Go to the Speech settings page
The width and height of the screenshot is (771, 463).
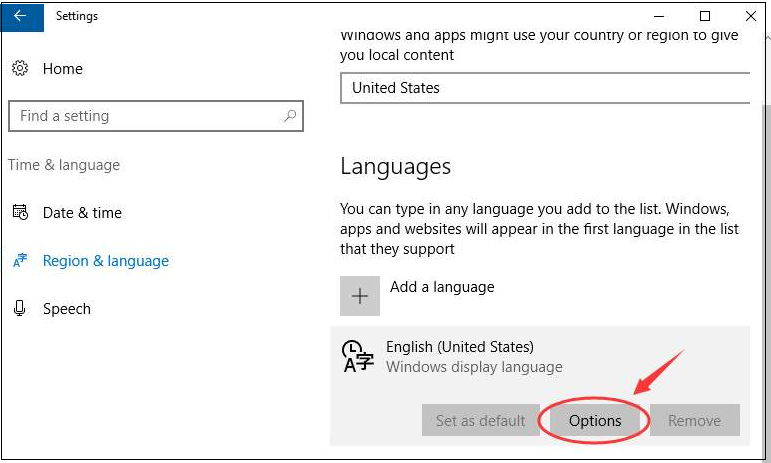coord(67,309)
